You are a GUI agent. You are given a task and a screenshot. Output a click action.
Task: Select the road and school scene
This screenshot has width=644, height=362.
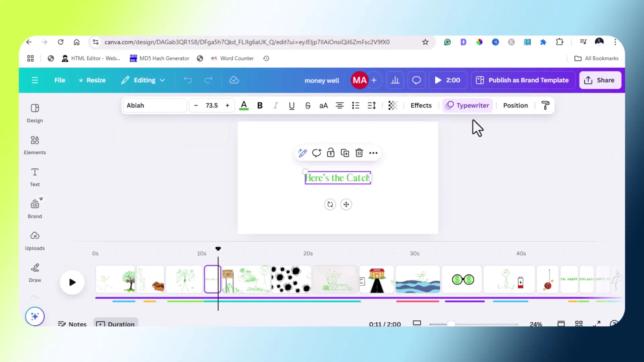point(377,279)
